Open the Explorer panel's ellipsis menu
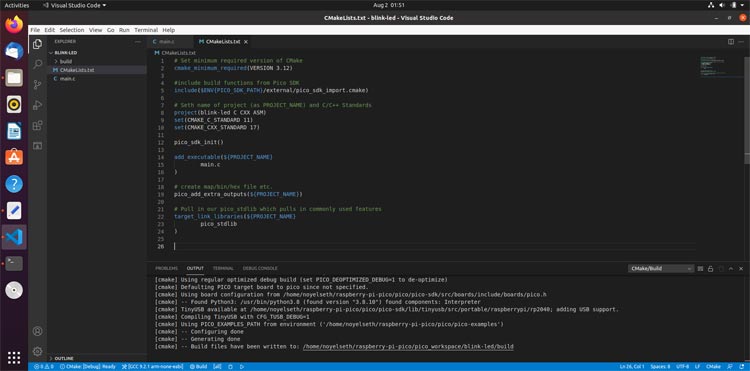 click(138, 42)
